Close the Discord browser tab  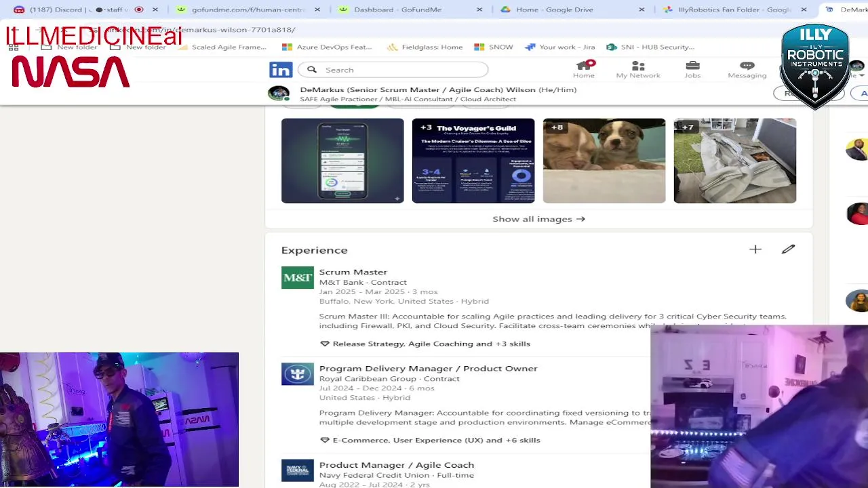point(155,9)
